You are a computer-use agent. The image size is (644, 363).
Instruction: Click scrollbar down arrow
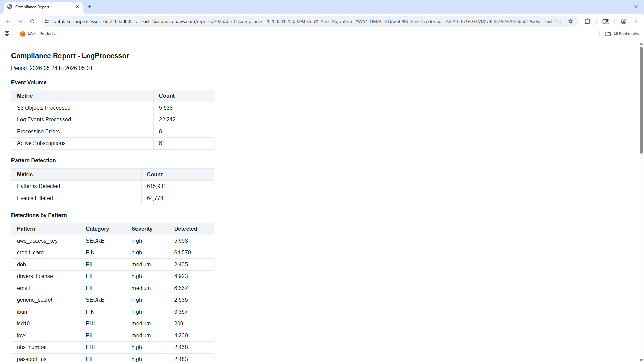641,360
